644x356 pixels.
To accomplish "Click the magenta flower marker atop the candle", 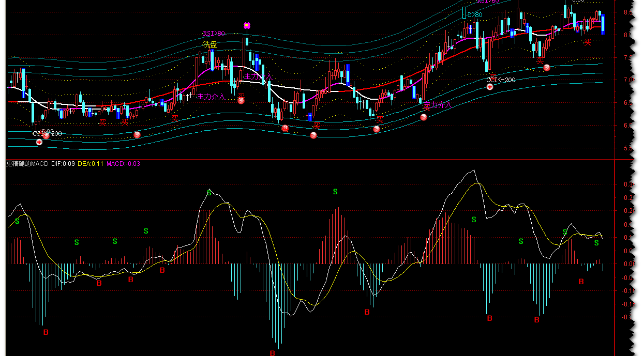I will point(247,25).
